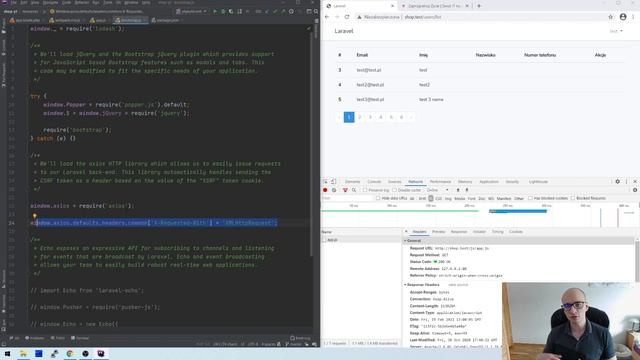The image size is (640, 360).
Task: Open the Preview tab of the request
Action: click(439, 232)
